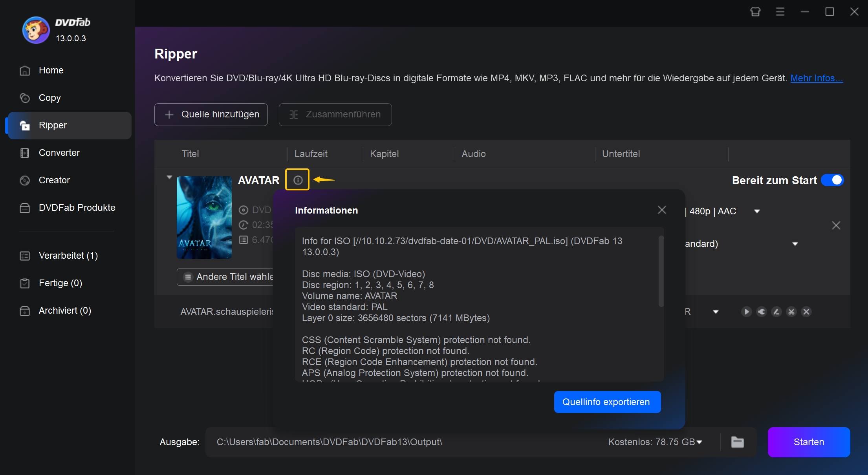Click the AVATAR movie poster thumbnail
Image resolution: width=868 pixels, height=475 pixels.
tap(204, 217)
